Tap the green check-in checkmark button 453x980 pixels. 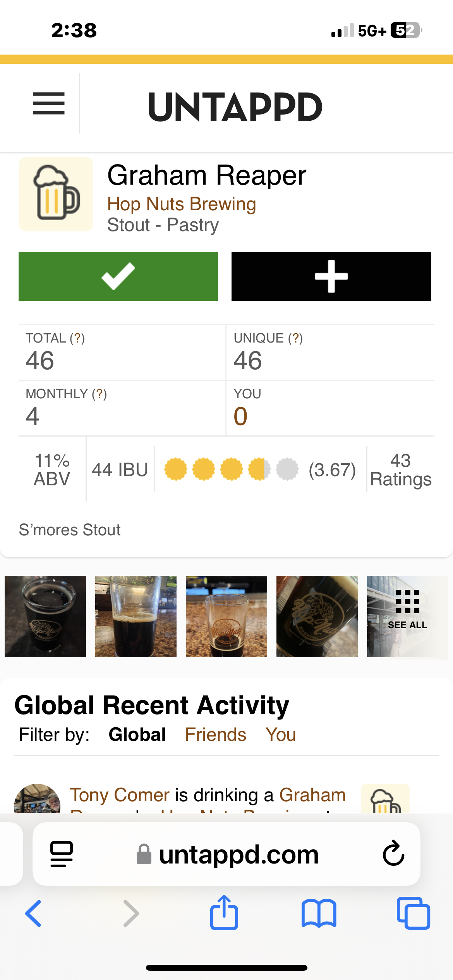pyautogui.click(x=118, y=276)
